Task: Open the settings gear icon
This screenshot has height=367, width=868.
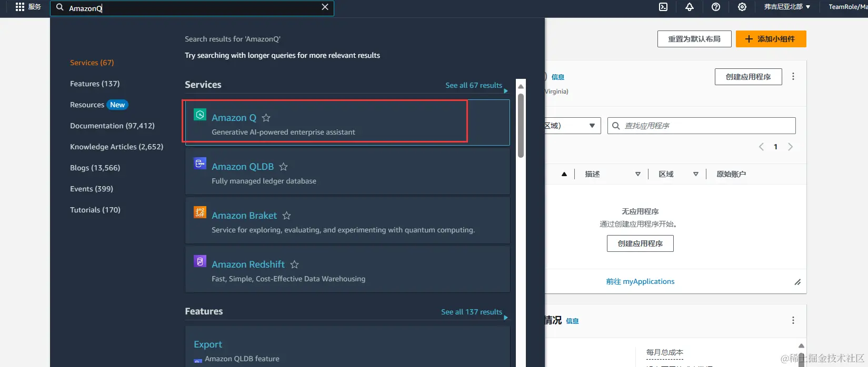Action: 742,7
